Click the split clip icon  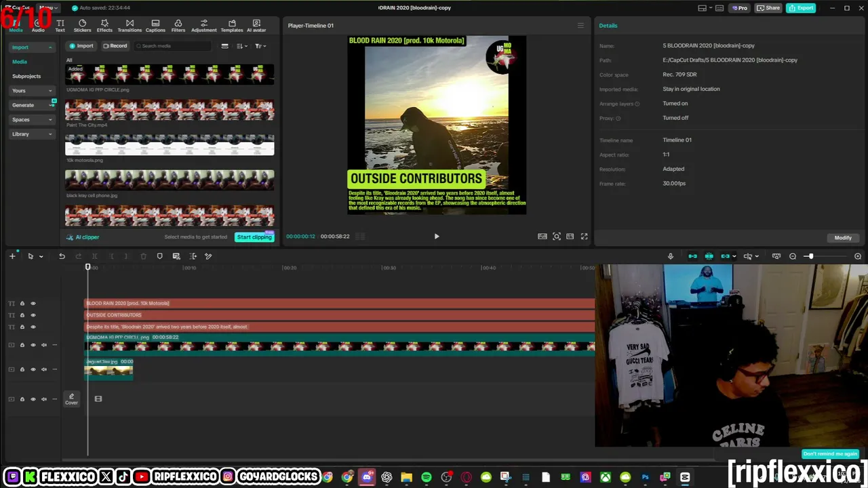[94, 256]
